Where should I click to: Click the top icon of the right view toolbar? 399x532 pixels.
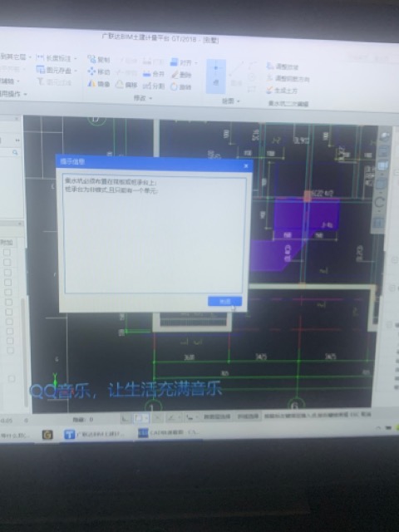[x=384, y=136]
